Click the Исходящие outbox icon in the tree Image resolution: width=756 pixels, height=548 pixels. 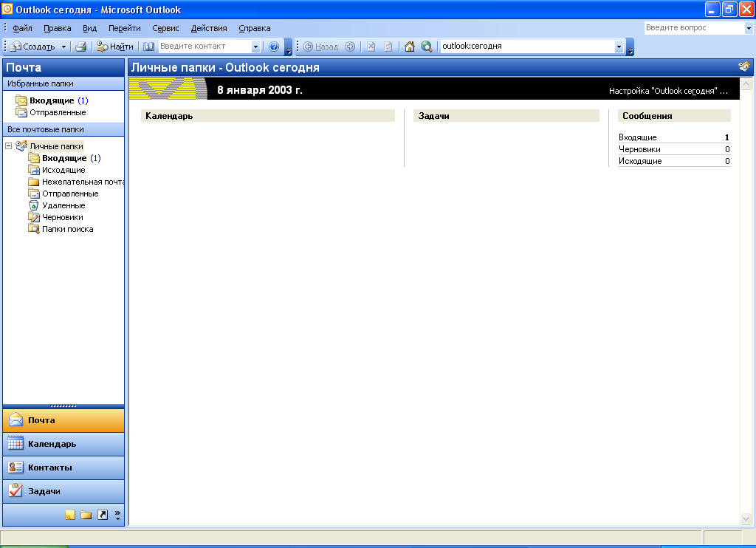[x=34, y=170]
